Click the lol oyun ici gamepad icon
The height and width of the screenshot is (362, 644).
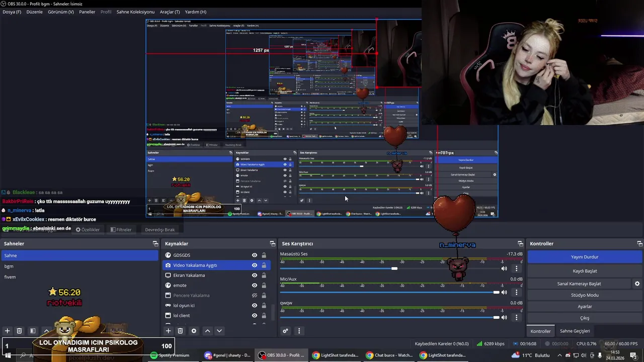click(x=168, y=305)
